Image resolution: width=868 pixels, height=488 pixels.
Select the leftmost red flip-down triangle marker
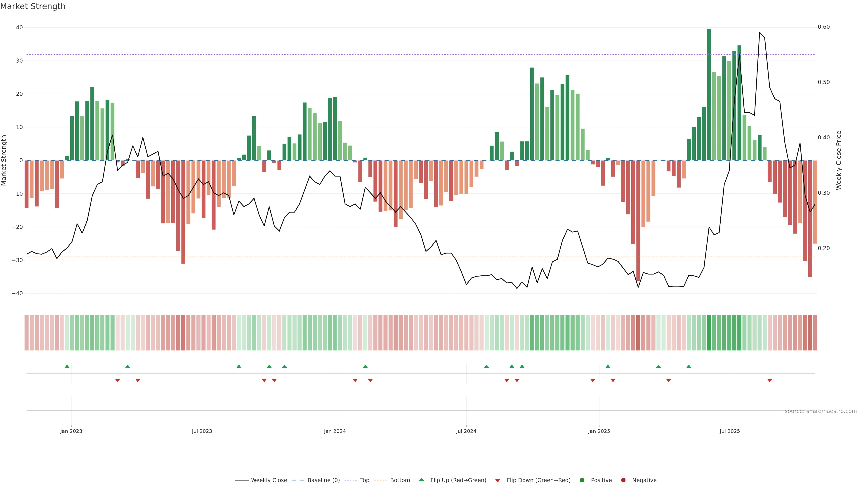point(118,380)
